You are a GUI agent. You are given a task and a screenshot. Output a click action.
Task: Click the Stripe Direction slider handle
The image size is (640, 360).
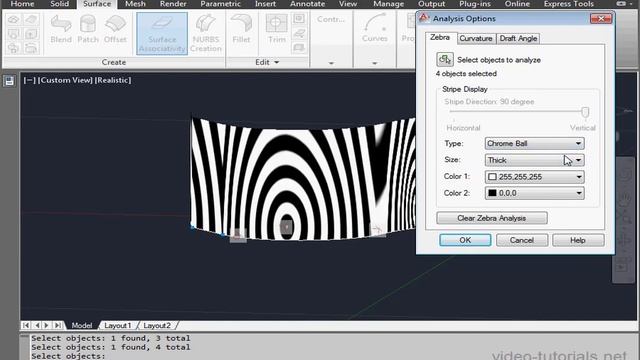coord(585,112)
